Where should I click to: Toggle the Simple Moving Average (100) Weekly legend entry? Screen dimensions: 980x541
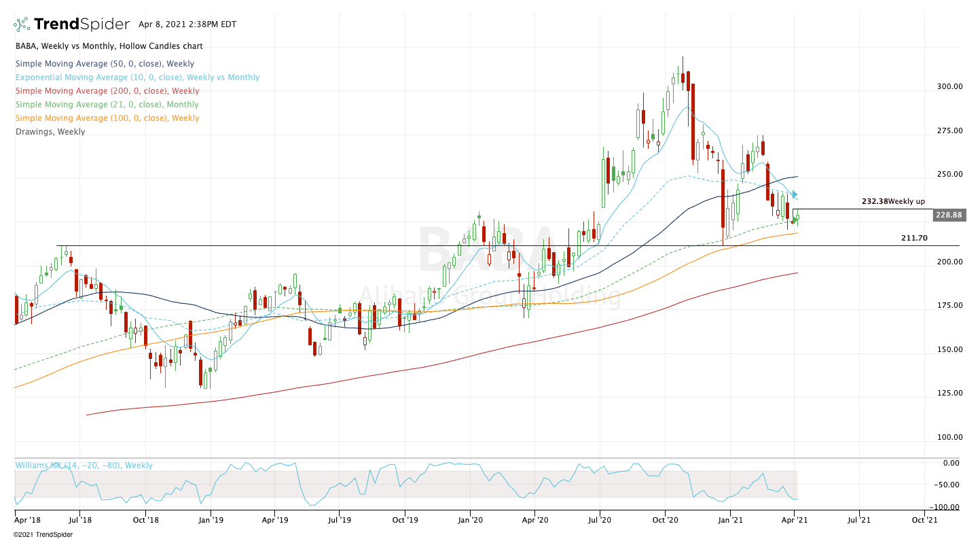107,118
